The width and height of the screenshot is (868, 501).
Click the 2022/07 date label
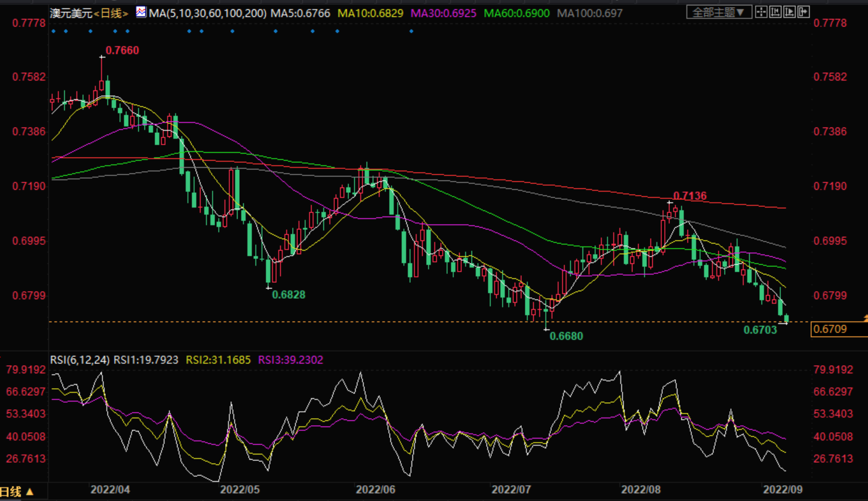(x=511, y=490)
